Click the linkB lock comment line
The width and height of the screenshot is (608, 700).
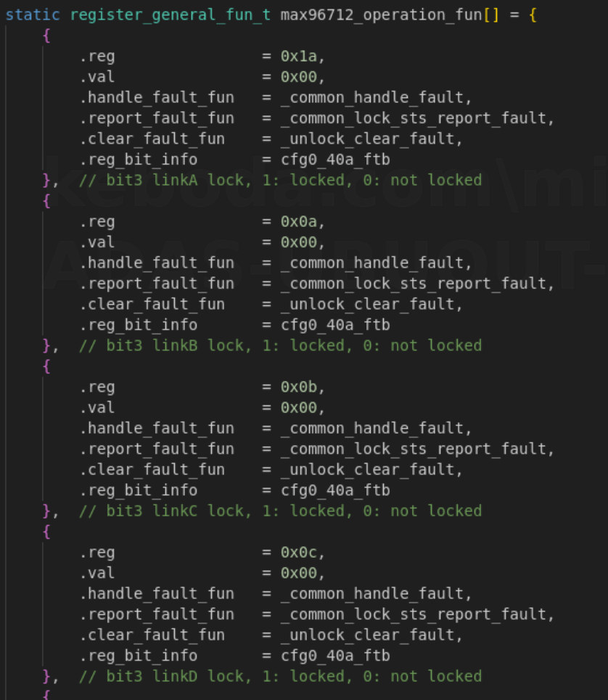click(280, 345)
